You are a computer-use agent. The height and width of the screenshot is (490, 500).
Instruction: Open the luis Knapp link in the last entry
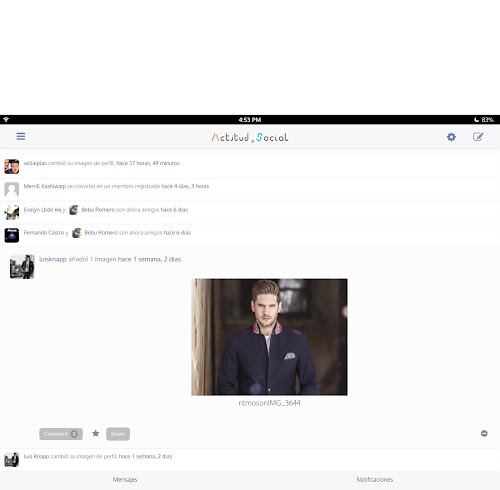pos(36,456)
